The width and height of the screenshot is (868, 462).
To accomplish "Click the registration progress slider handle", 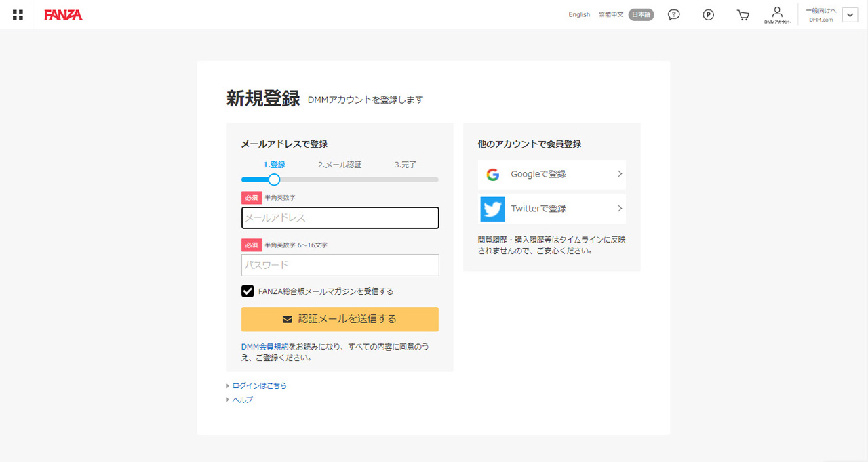I will (274, 180).
